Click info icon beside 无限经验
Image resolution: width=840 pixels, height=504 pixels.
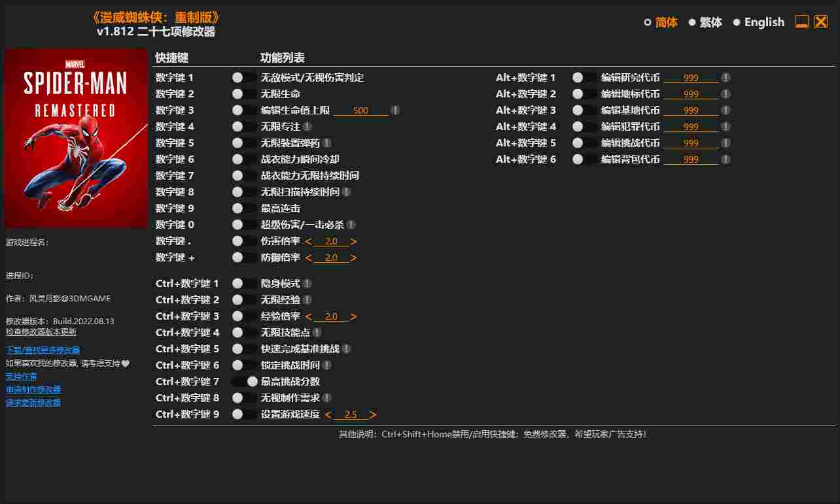point(307,300)
